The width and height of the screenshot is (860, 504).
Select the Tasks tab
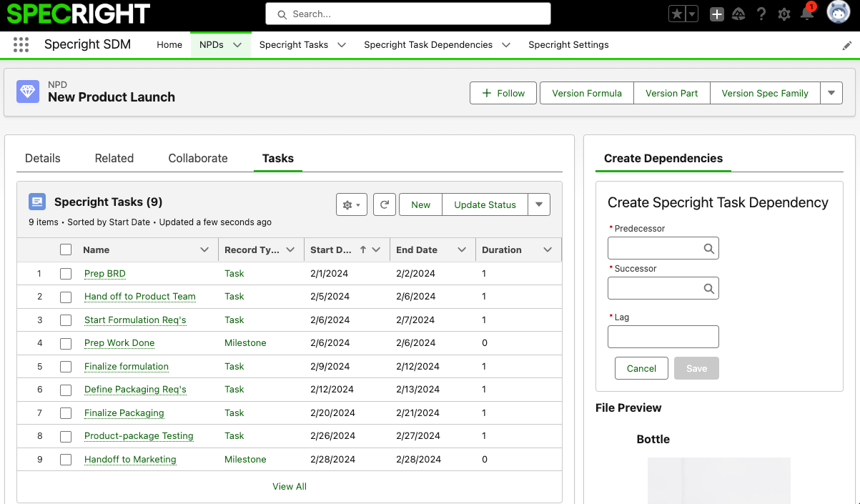tap(278, 158)
